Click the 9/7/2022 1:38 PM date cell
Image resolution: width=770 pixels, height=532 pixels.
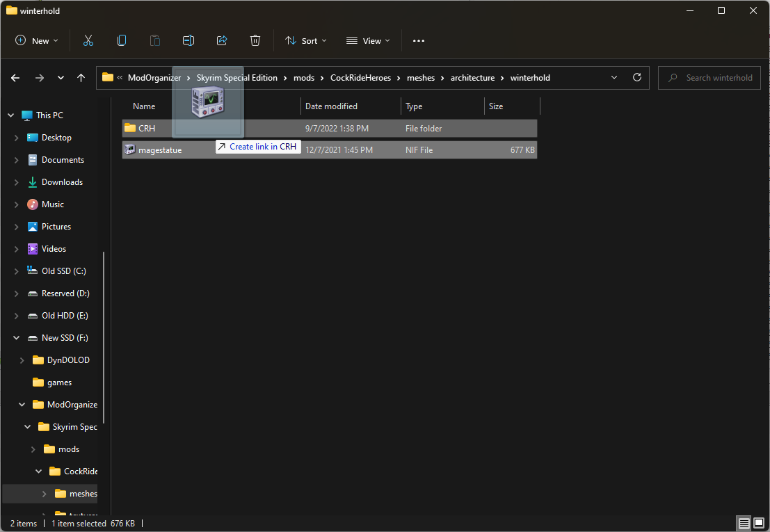337,128
